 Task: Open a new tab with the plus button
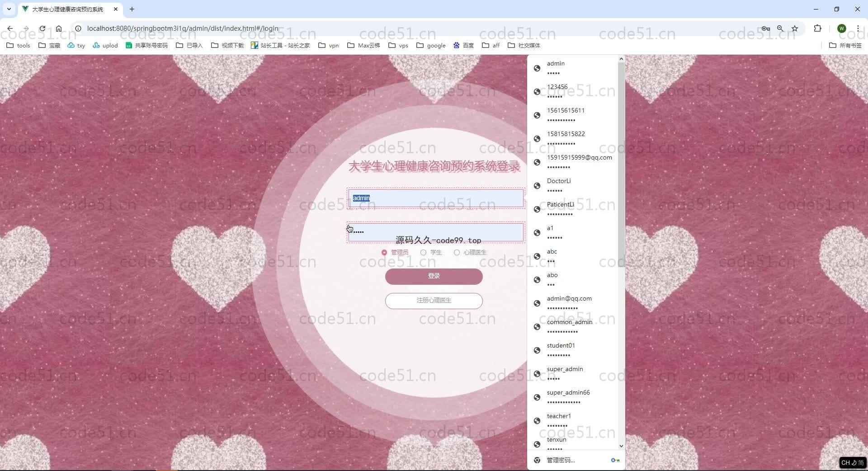coord(132,9)
